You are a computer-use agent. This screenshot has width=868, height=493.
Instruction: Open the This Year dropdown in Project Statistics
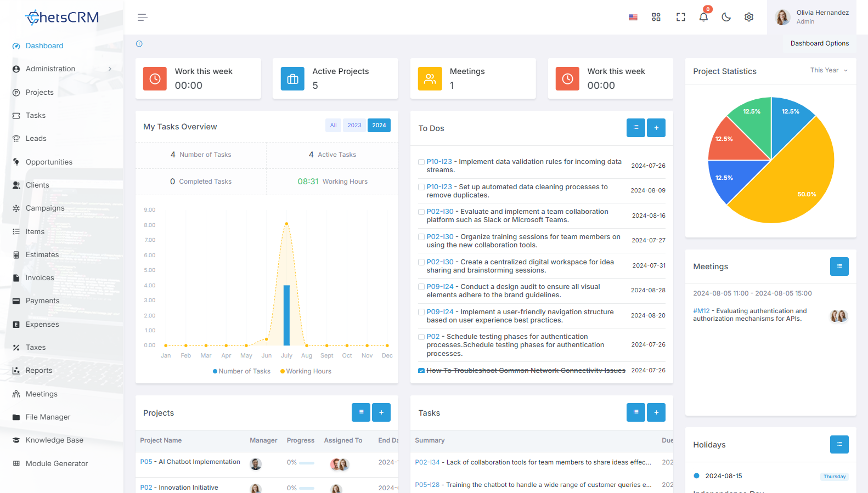[x=829, y=70]
